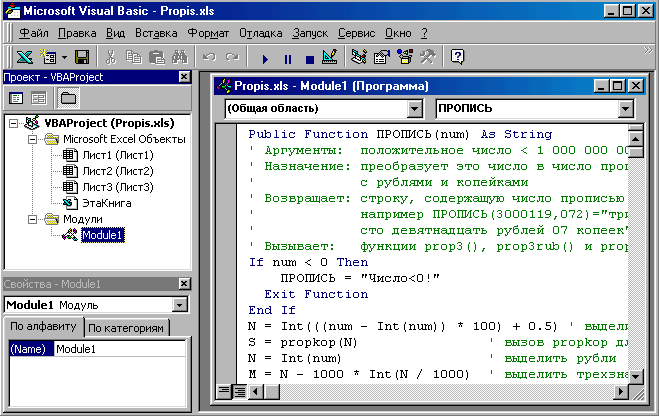Select Лист3 (Лист3) in project tree

pos(118,187)
